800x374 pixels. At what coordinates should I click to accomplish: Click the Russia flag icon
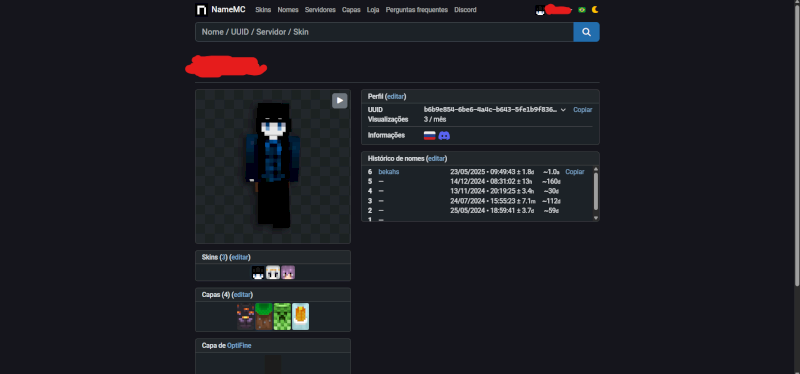(430, 136)
